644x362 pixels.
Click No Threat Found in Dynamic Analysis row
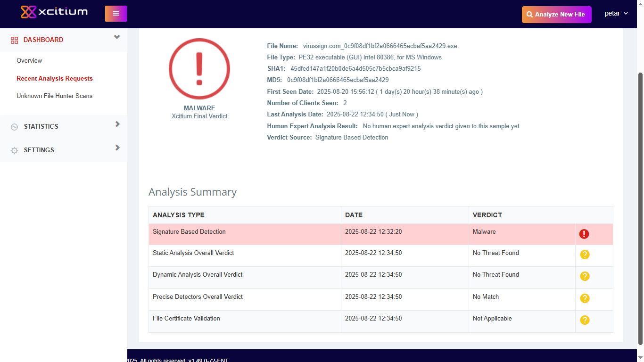(x=496, y=274)
